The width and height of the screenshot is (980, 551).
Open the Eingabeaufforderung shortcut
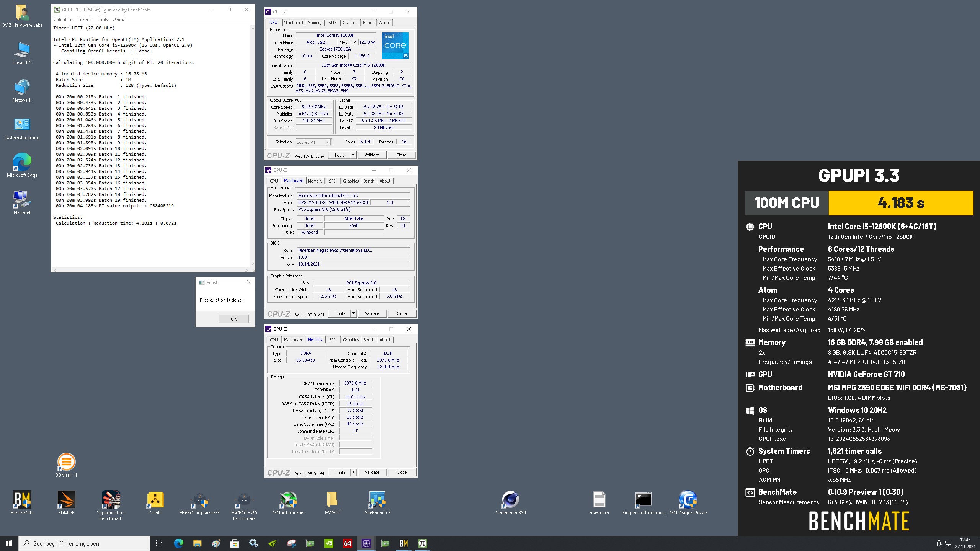(644, 502)
